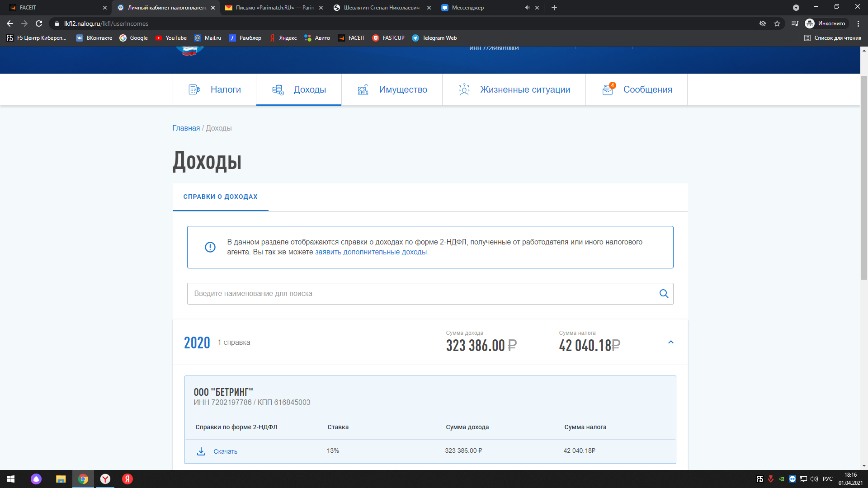Click the search magnifier icon
This screenshot has height=488, width=868.
point(664,294)
